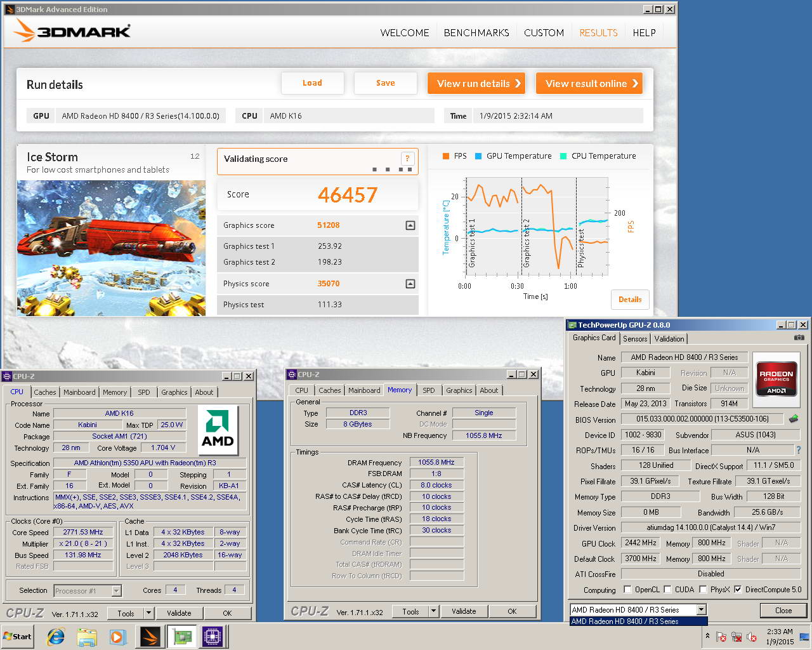Click score value 46457
Viewport: 812px width, 650px height.
(348, 195)
